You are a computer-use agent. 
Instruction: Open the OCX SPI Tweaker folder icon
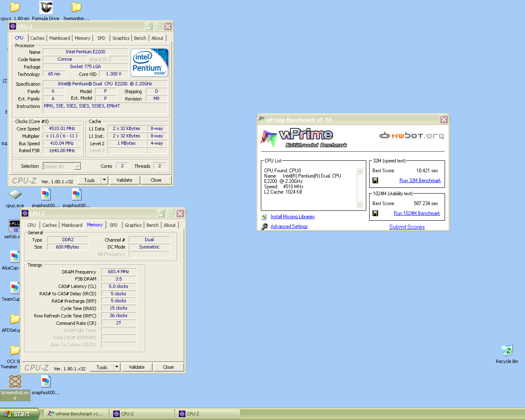pyautogui.click(x=15, y=350)
